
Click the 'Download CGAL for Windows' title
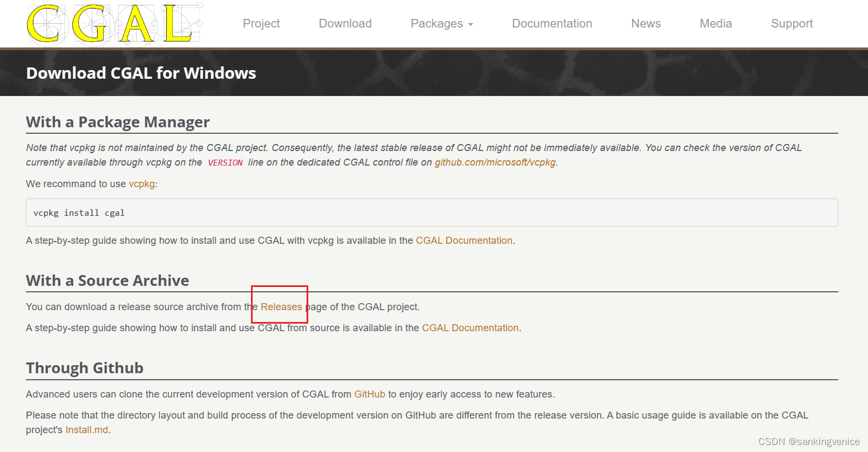point(141,73)
